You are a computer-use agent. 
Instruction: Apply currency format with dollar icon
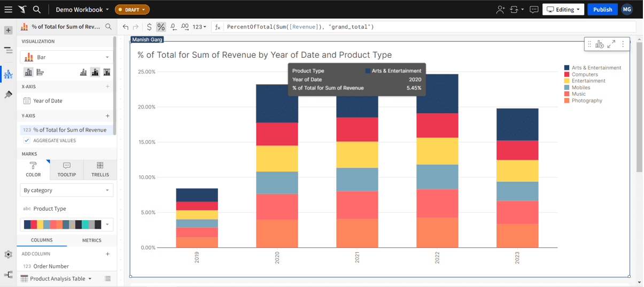[x=149, y=27]
